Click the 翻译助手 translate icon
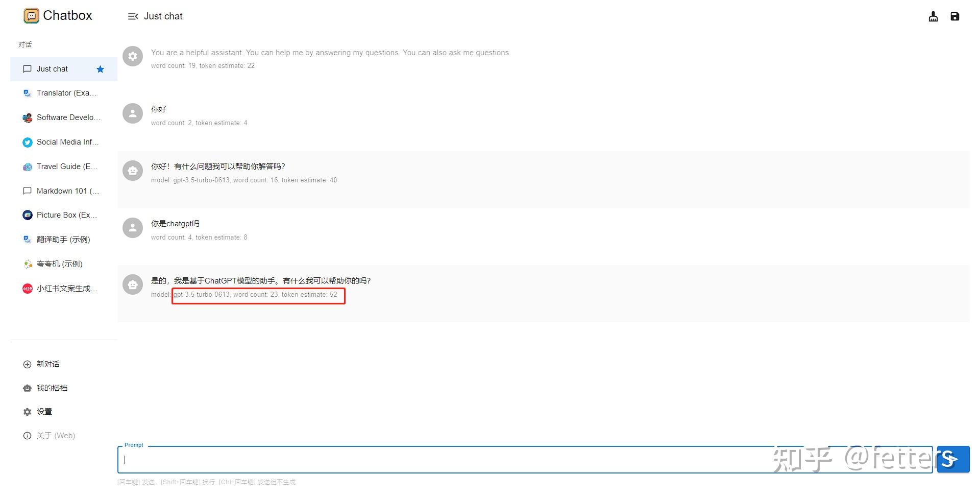This screenshot has height=498, width=980. 28,240
